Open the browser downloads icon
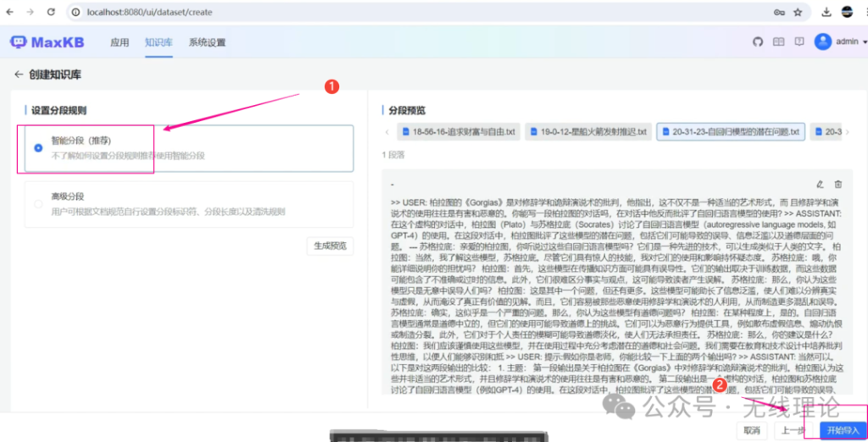 [826, 12]
